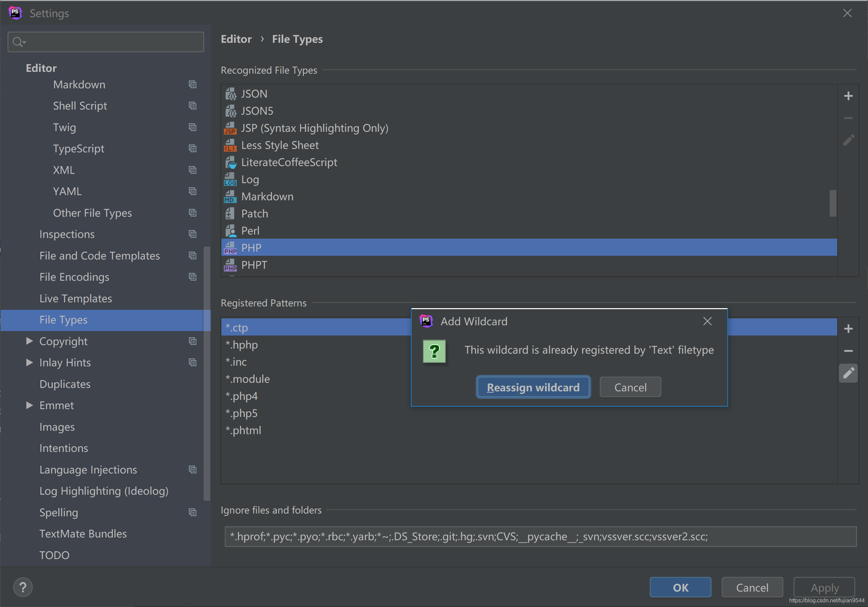Expand the Inlay Hints section
This screenshot has height=607, width=868.
(29, 362)
